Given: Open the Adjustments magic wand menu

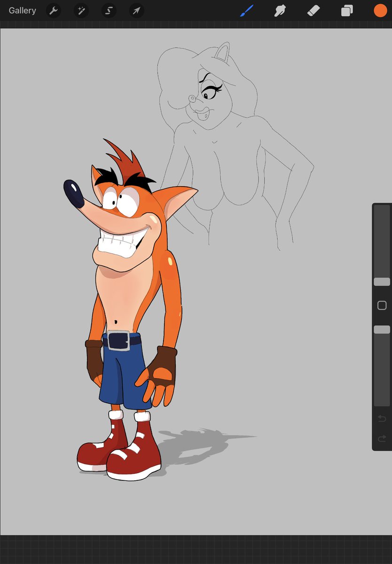Looking at the screenshot, I should click(x=81, y=10).
